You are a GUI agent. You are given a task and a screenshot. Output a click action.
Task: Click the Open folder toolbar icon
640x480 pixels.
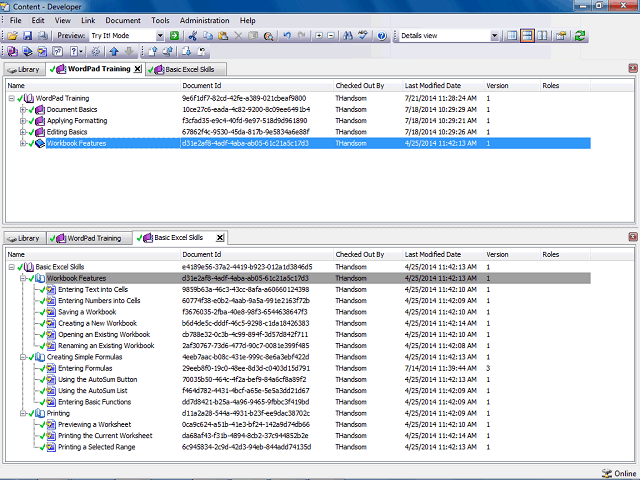coord(12,36)
